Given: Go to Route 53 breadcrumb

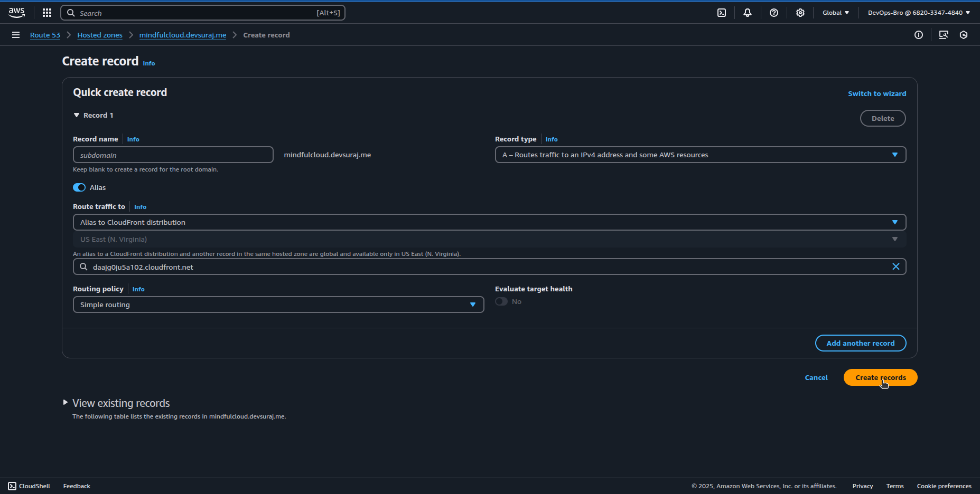Looking at the screenshot, I should pos(45,35).
